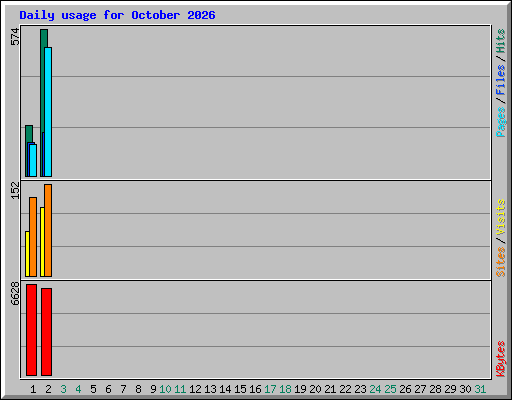Screen dimensions: 512x400
Task: Click the 6628 axis maximum label
Action: [x=15, y=294]
